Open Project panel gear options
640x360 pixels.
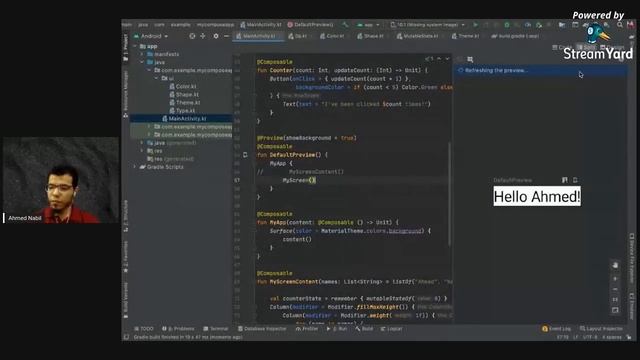click(x=216, y=36)
